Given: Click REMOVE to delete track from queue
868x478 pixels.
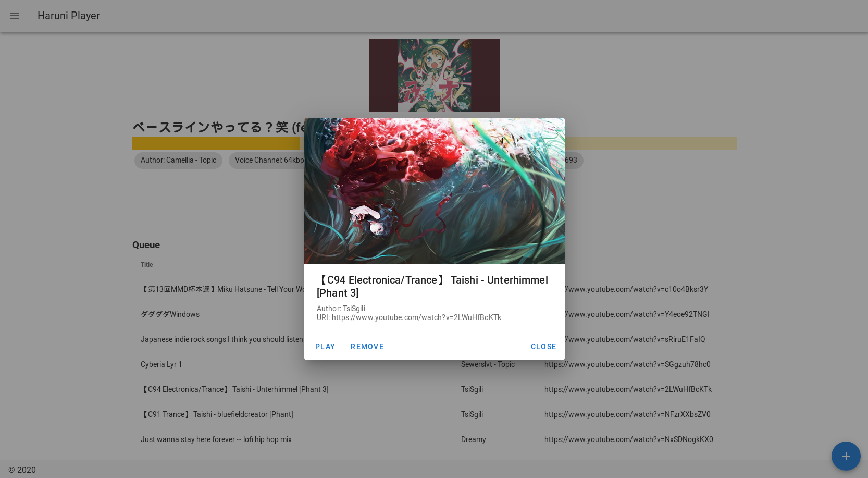Looking at the screenshot, I should point(367,347).
